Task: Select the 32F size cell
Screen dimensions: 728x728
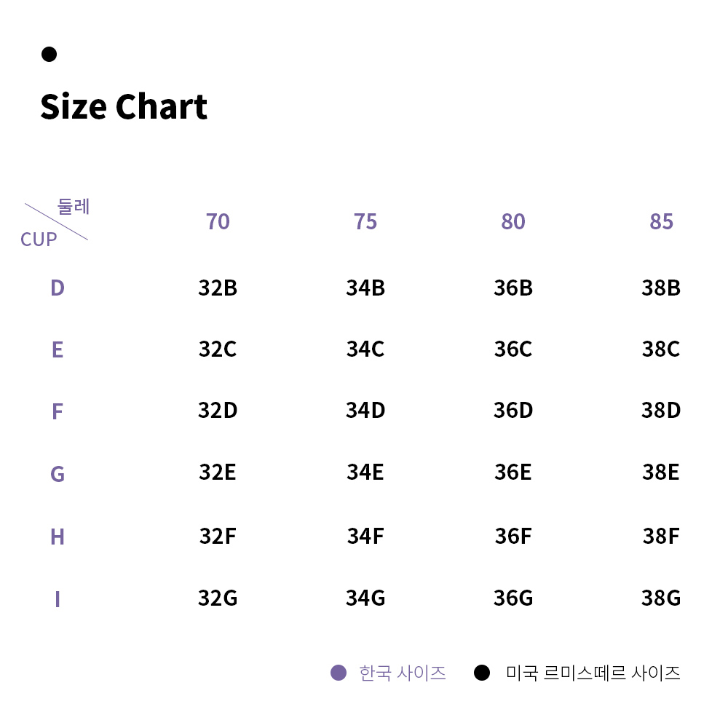Action: pyautogui.click(x=218, y=537)
